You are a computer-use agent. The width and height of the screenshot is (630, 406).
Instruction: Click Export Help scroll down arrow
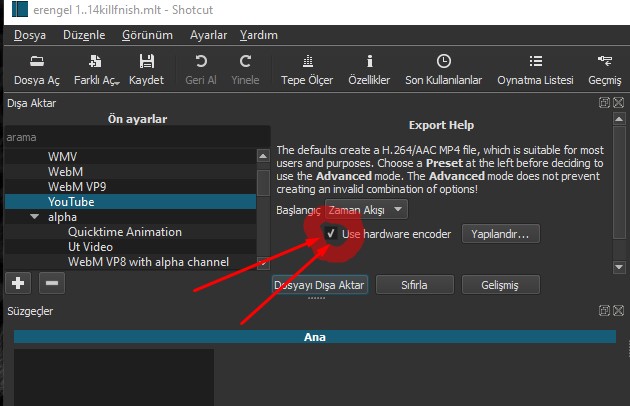pyautogui.click(x=619, y=267)
